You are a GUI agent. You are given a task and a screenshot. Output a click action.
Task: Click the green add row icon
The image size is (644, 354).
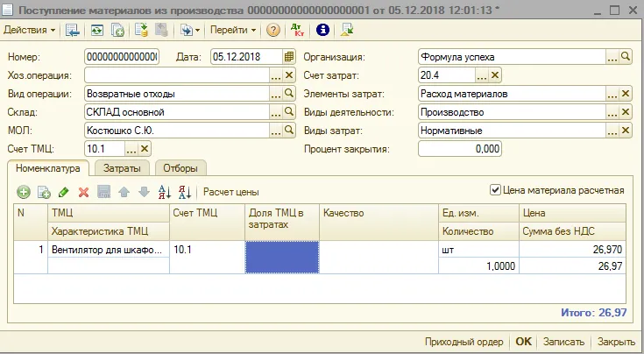(x=24, y=192)
